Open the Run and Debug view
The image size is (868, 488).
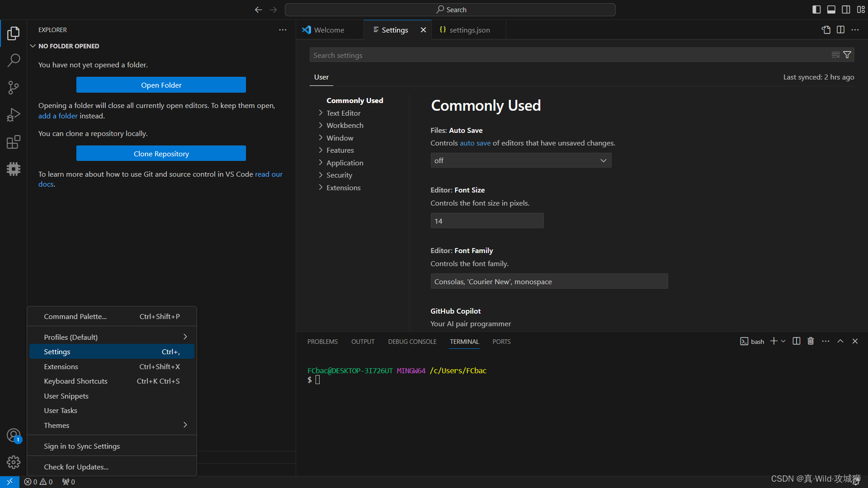click(13, 114)
